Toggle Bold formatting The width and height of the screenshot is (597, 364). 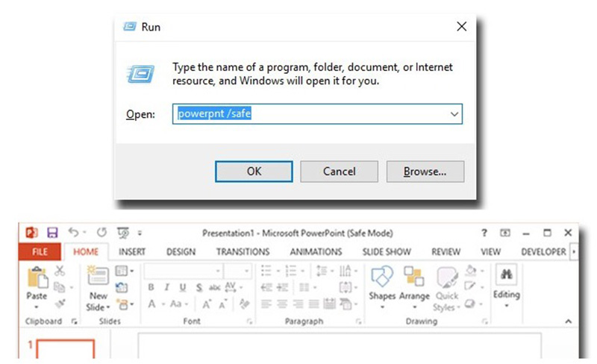pos(151,287)
